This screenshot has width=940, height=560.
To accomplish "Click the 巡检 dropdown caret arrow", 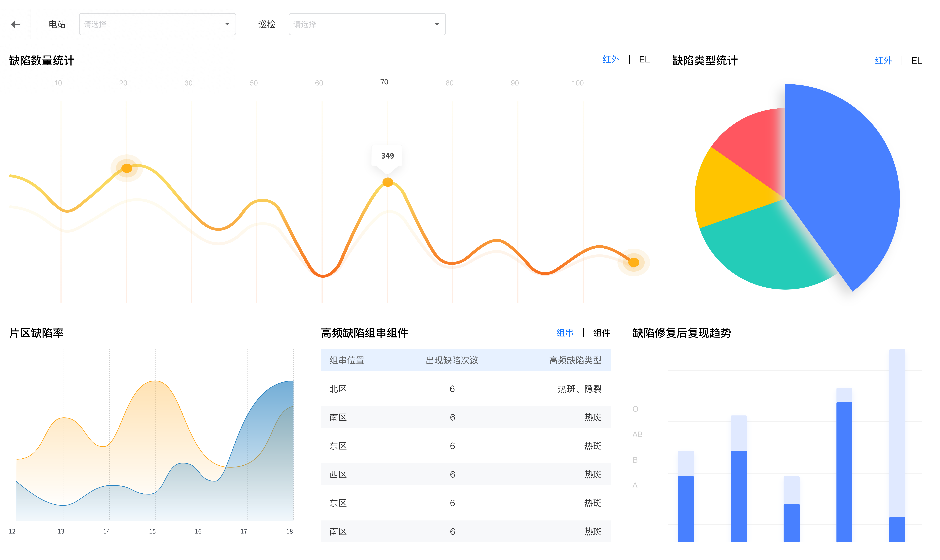I will (x=437, y=24).
